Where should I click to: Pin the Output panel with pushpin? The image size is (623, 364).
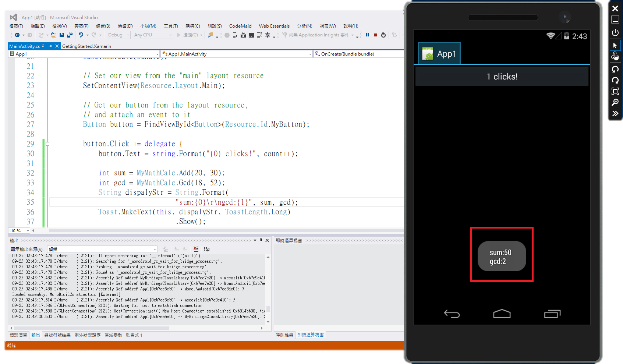pos(261,240)
